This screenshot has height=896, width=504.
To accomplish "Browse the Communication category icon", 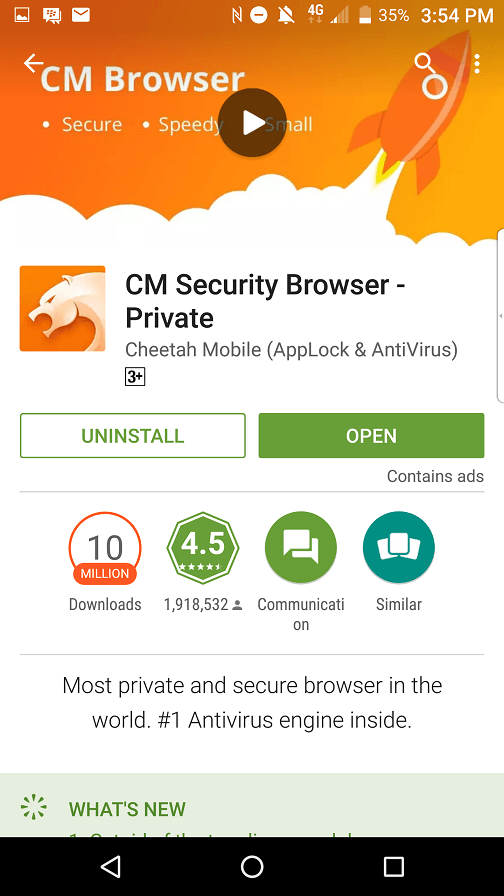I will pos(301,547).
